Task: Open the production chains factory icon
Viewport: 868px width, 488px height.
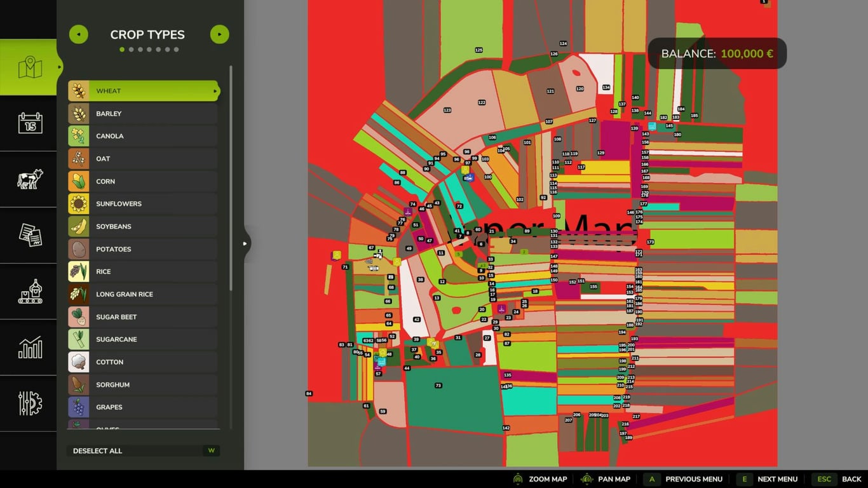Action: click(29, 292)
